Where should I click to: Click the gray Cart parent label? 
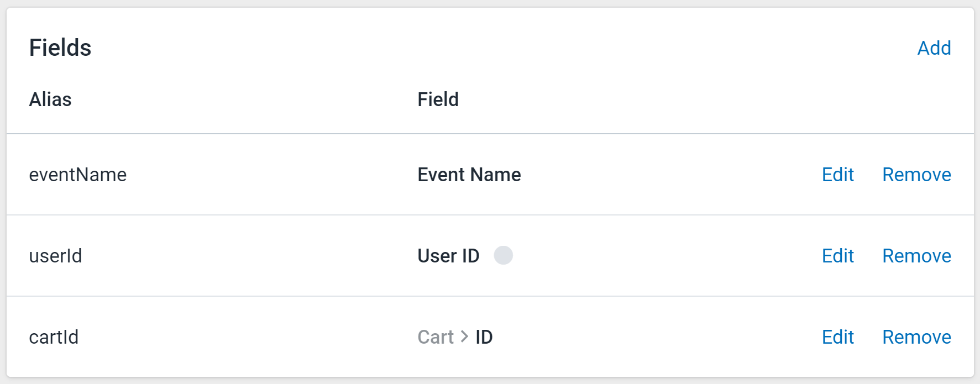coord(436,337)
